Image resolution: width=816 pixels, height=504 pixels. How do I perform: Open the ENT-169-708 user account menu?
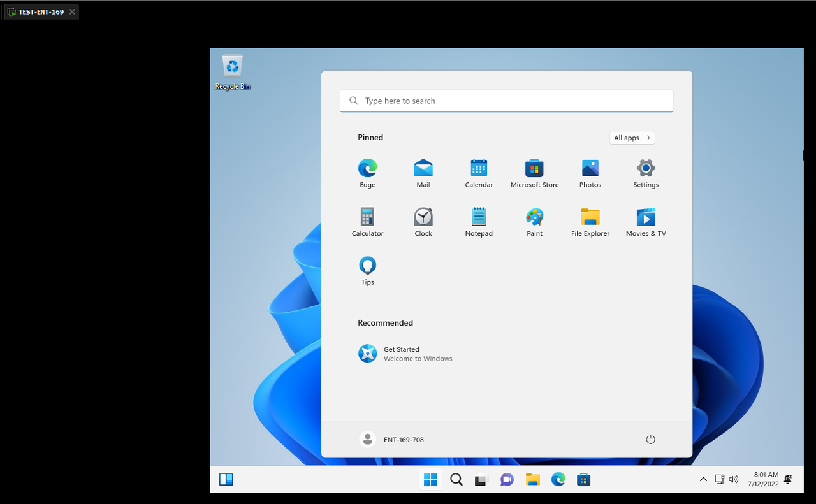(x=391, y=440)
